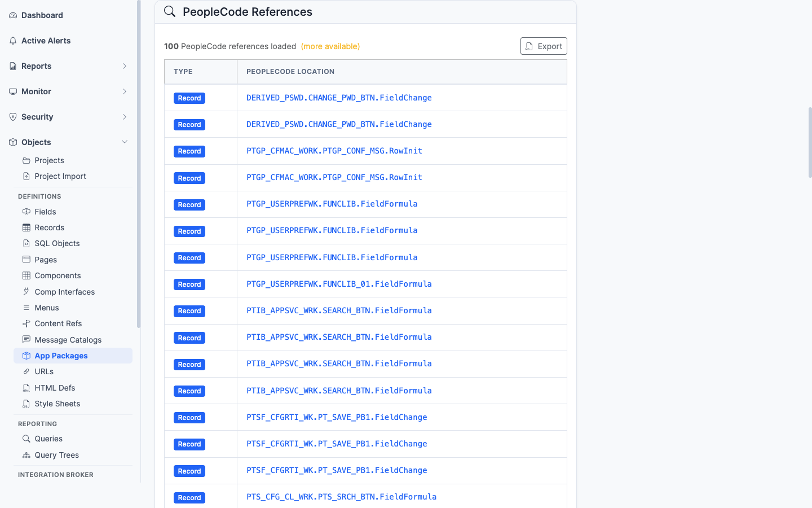Expand the Security submenu chevron
Viewport: 812px width, 508px height.
125,117
